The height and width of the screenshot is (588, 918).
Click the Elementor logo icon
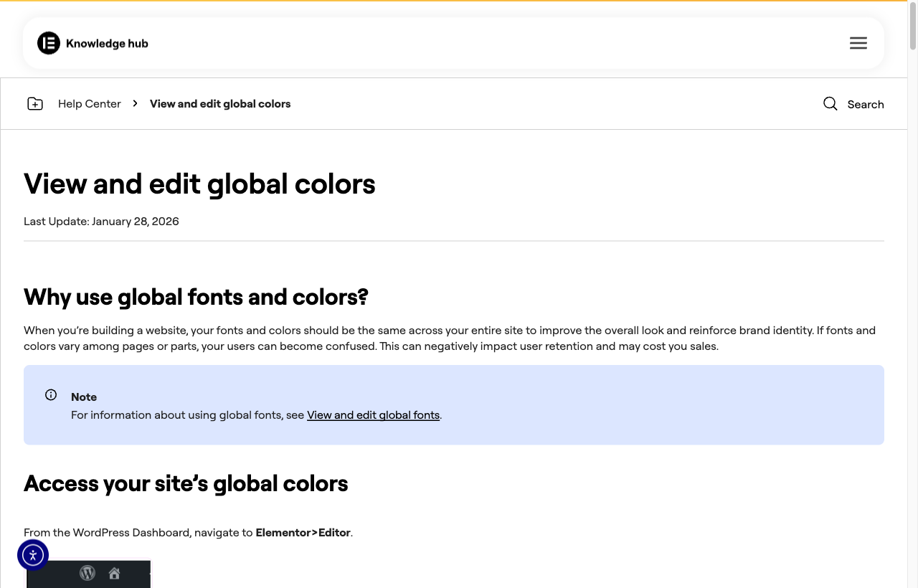tap(49, 43)
